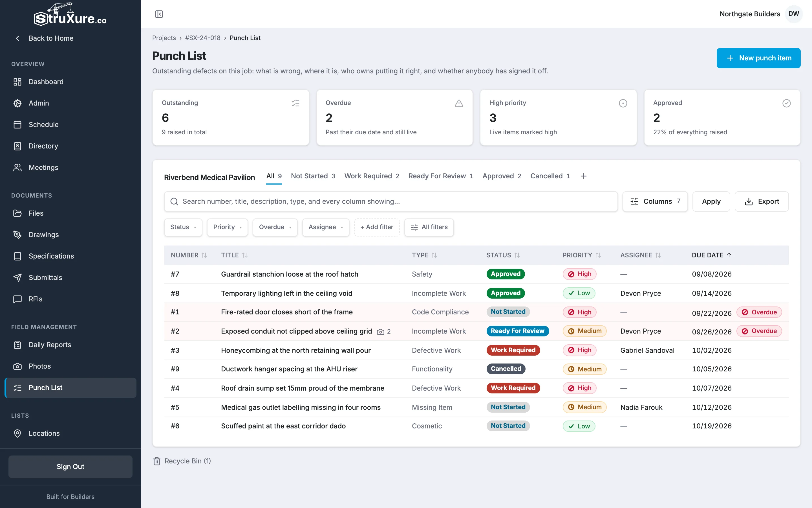Click Add filter button

pos(376,227)
